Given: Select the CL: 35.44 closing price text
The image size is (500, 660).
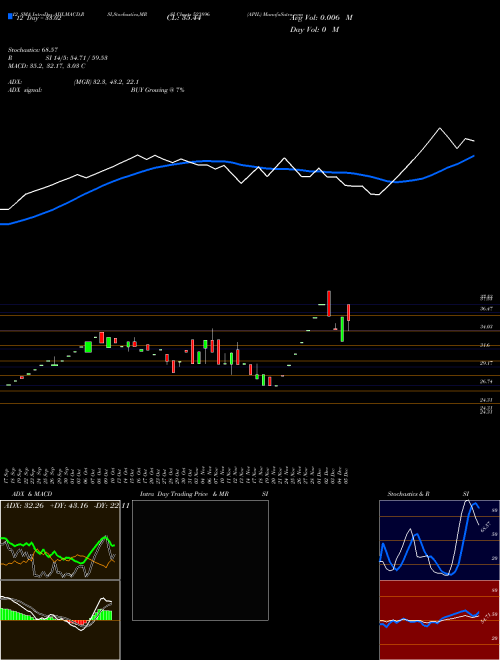Looking at the screenshot, I should [x=184, y=18].
